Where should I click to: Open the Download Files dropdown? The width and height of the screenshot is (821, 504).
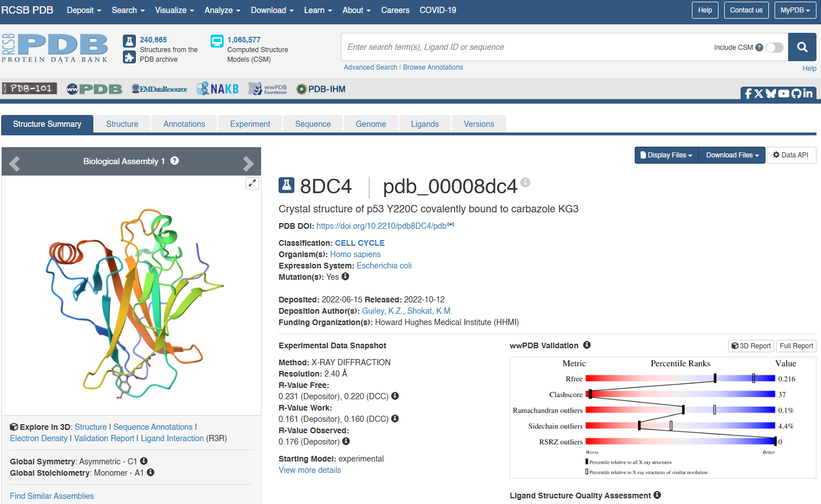[x=732, y=155]
